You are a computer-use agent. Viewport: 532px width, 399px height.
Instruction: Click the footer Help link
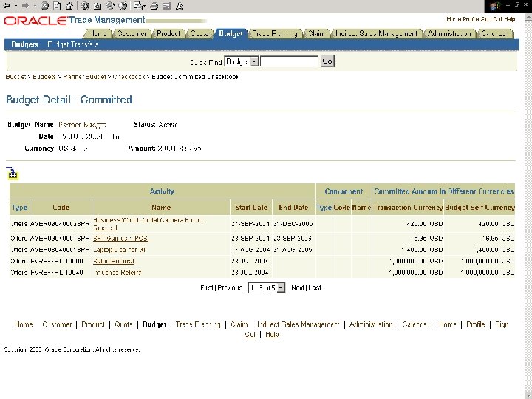(x=272, y=335)
